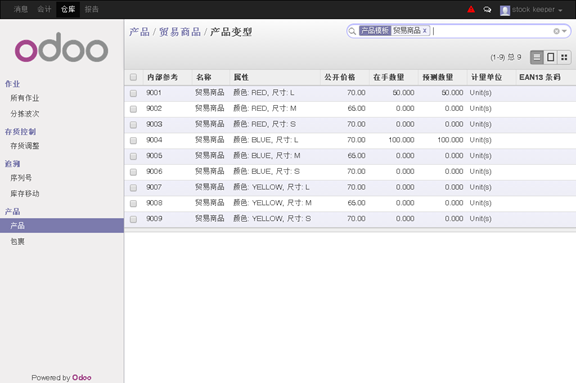Go to 产品 breadcrumb link
Viewport: 576px width, 383px height.
(x=139, y=32)
